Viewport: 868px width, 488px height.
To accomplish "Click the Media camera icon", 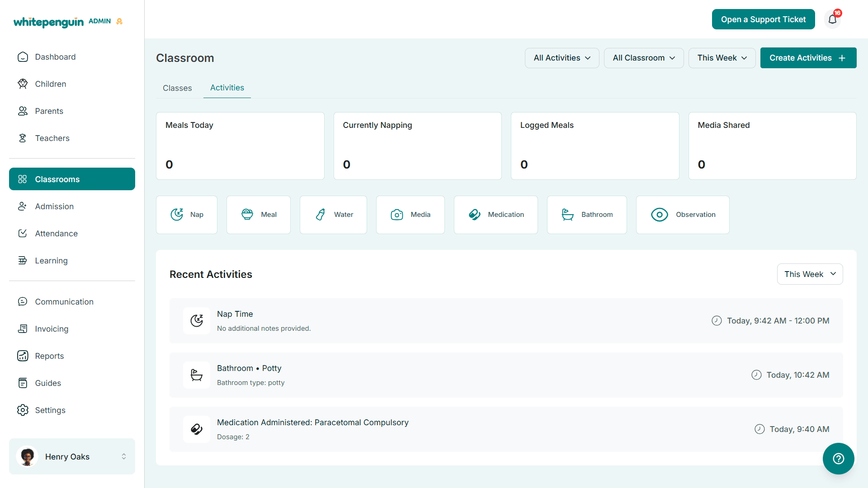I will coord(397,215).
